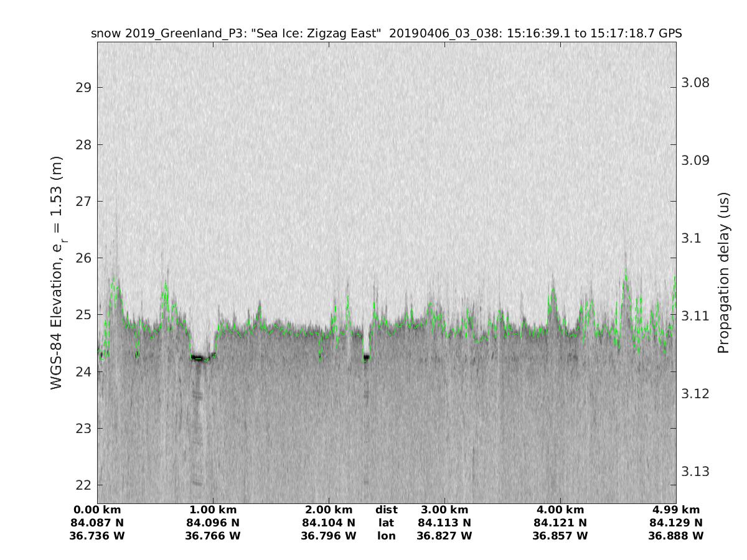This screenshot has height=560, width=747.
Task: Click the '84.104 N' latitude label
Action: [329, 523]
